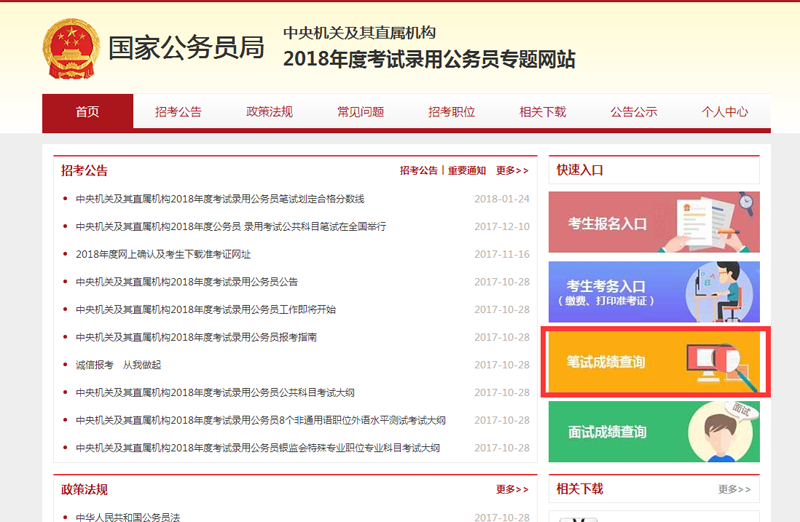Open the 中华人民共和国公务员法 link
This screenshot has height=522, width=800.
[x=128, y=517]
